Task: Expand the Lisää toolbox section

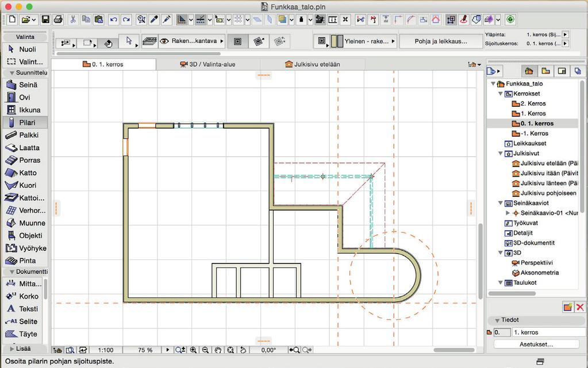Action: pos(12,348)
